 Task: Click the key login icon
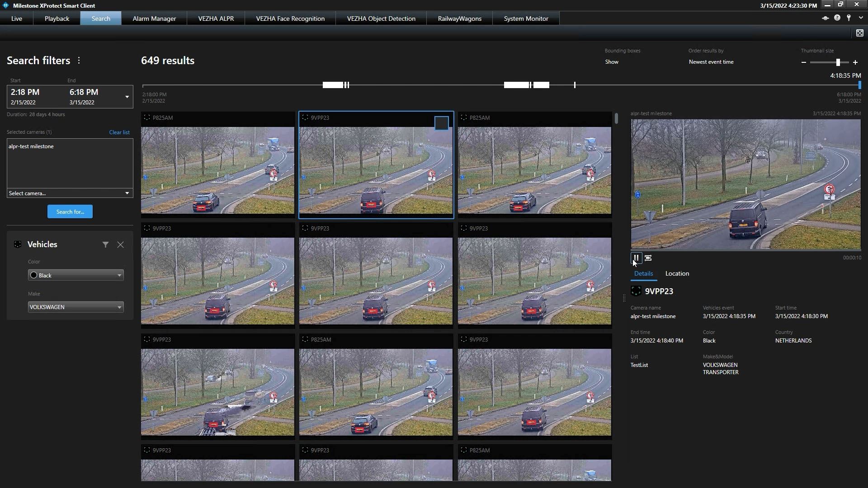849,18
